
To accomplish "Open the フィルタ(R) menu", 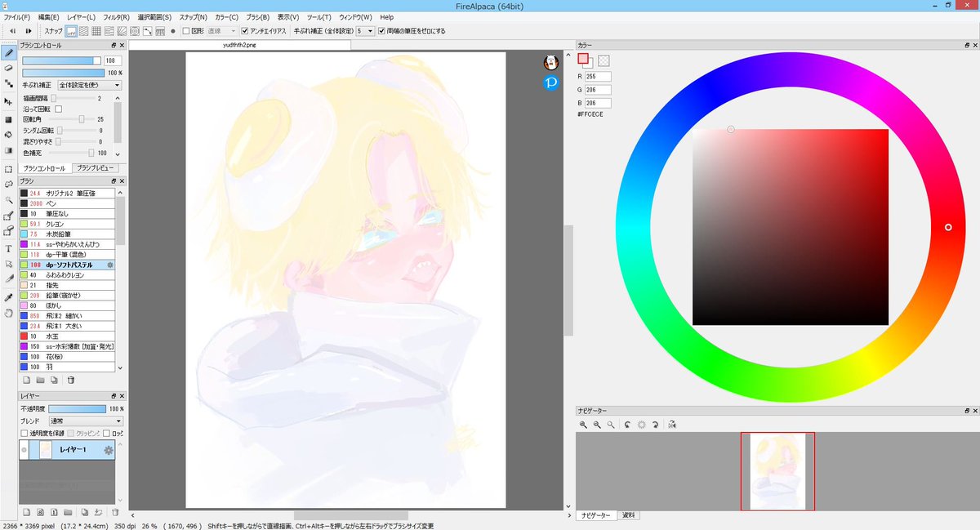I will [116, 17].
